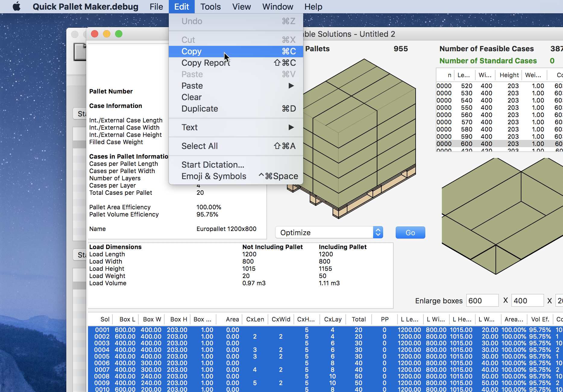Image resolution: width=563 pixels, height=392 pixels.
Task: Select solution row 0002
Action: click(x=326, y=337)
